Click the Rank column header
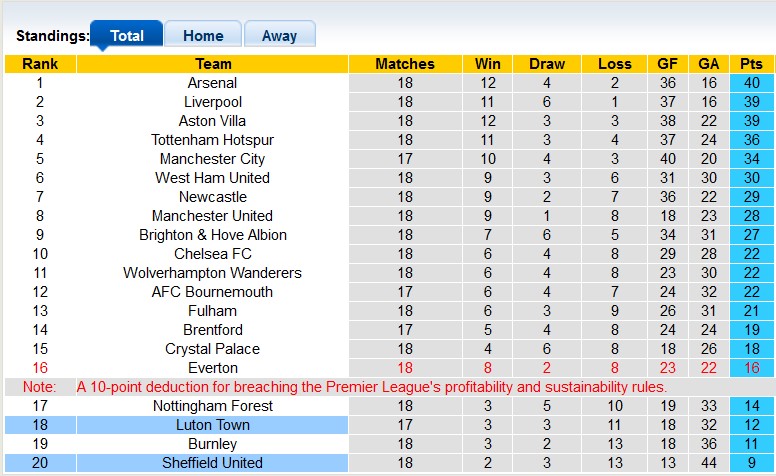 [40, 64]
